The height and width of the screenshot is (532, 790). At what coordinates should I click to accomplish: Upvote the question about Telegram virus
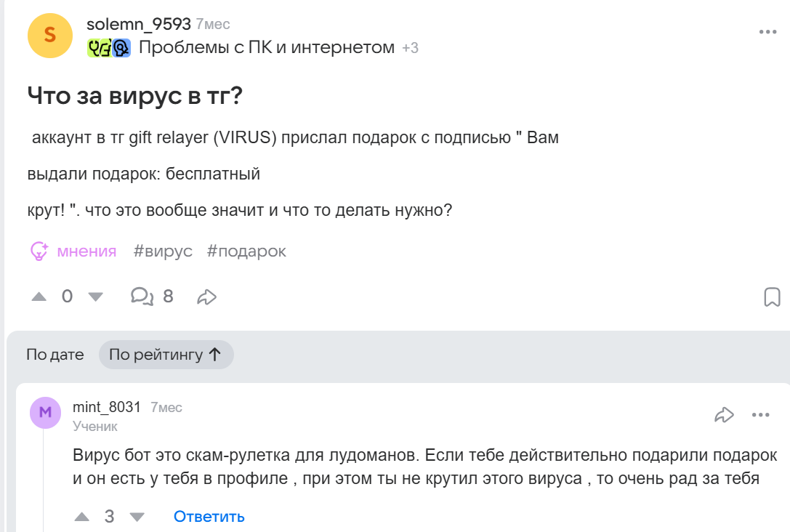click(39, 297)
